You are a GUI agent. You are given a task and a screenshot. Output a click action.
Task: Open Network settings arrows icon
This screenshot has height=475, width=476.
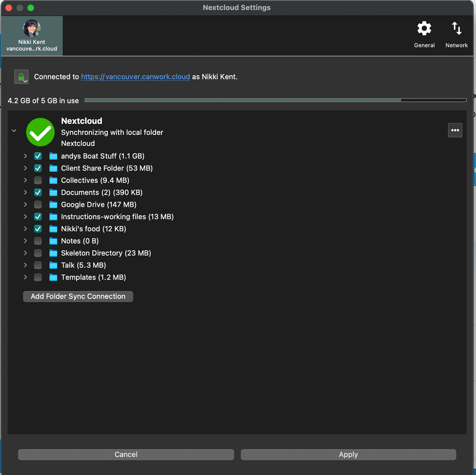click(x=457, y=29)
